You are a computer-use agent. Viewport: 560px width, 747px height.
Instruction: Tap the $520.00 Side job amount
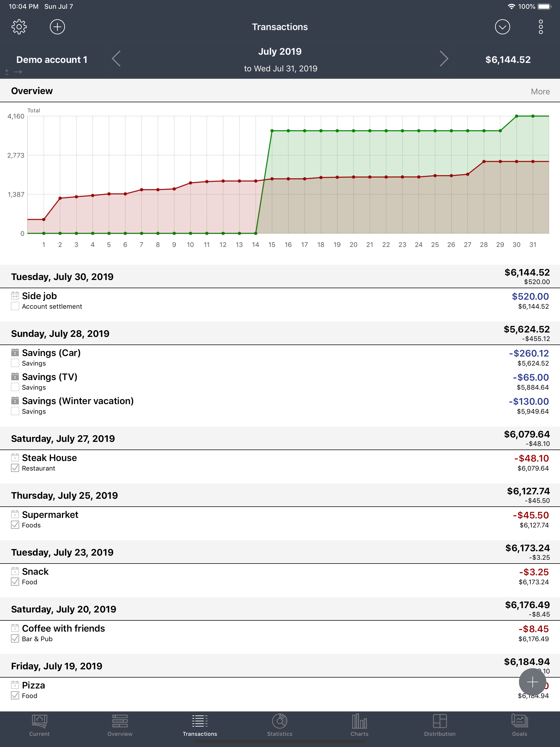530,296
